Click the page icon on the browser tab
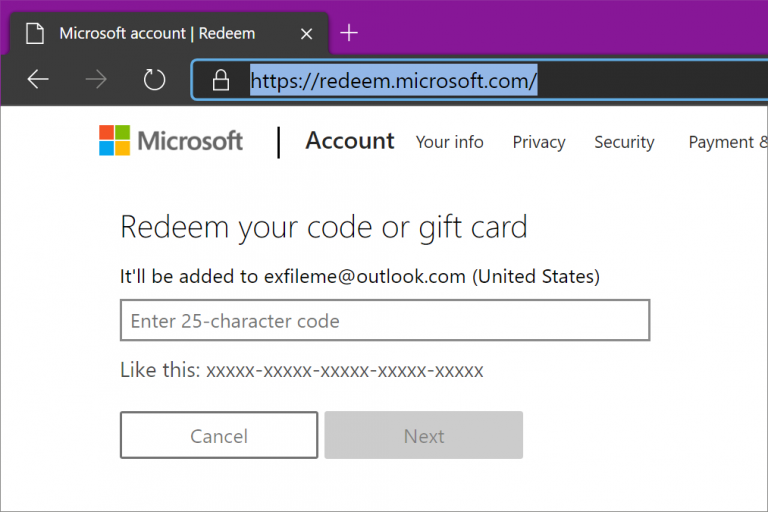 [x=35, y=33]
